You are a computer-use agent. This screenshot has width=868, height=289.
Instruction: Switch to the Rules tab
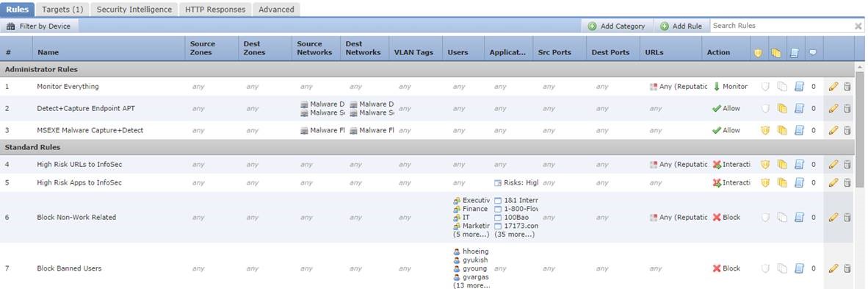pos(17,10)
